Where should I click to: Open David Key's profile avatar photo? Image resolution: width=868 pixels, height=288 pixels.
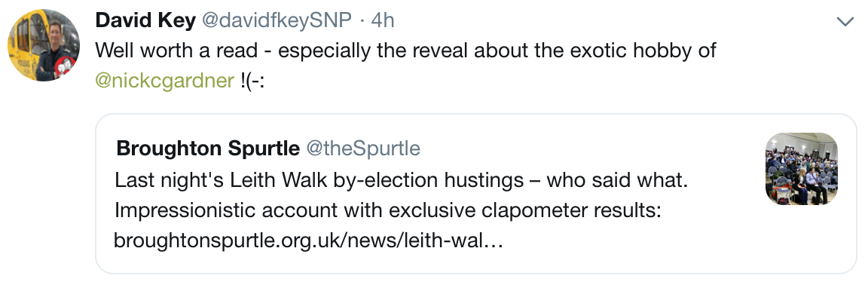[44, 45]
